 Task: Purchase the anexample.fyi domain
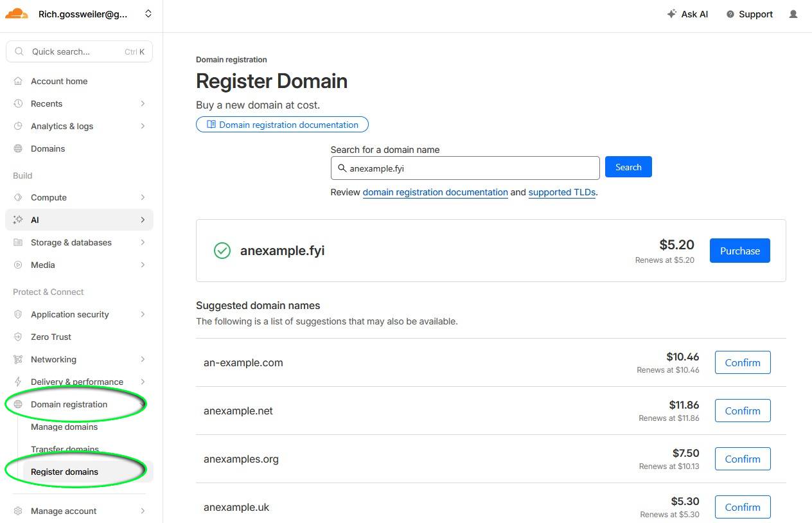[739, 251]
